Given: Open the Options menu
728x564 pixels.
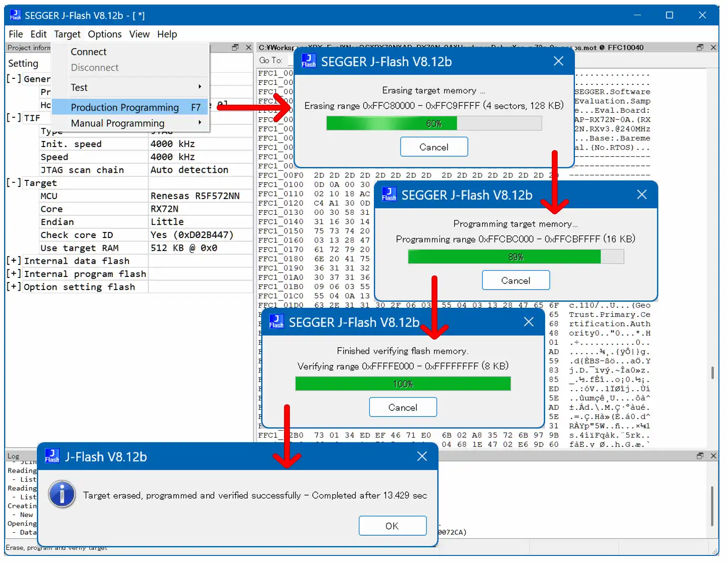Looking at the screenshot, I should pos(105,34).
